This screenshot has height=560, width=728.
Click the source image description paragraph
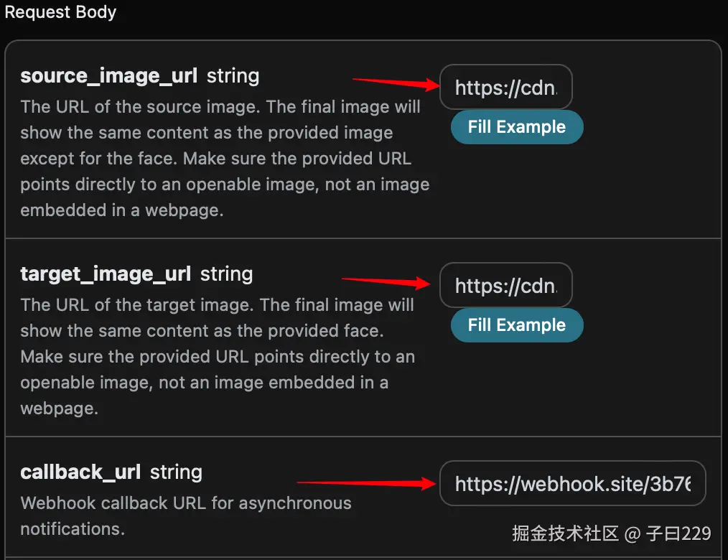224,158
